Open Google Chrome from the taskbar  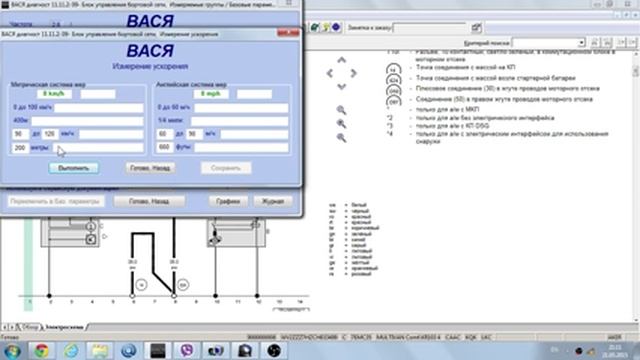pos(42,351)
